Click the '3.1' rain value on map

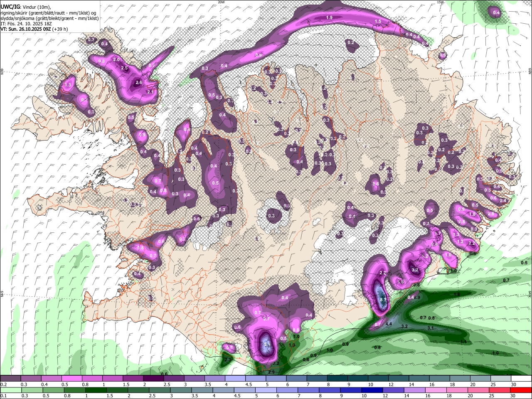click(x=431, y=328)
